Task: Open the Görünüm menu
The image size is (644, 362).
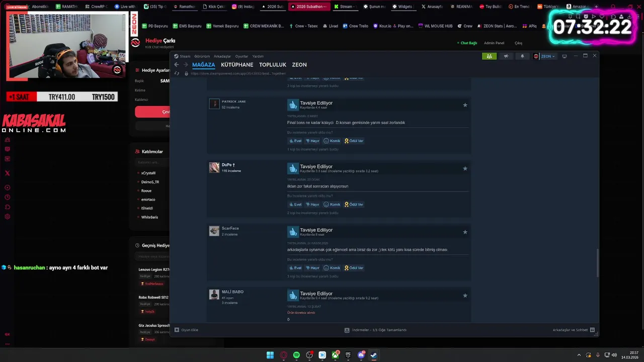Action: (202, 56)
